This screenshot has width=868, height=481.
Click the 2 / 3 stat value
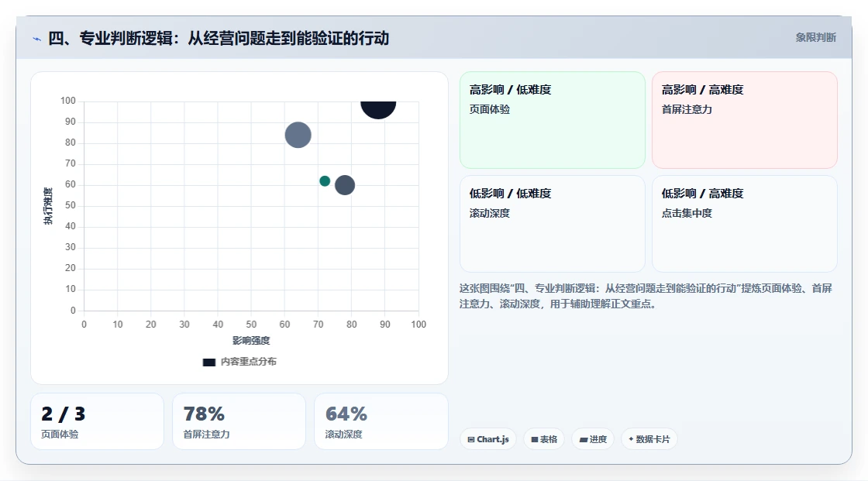[63, 414]
